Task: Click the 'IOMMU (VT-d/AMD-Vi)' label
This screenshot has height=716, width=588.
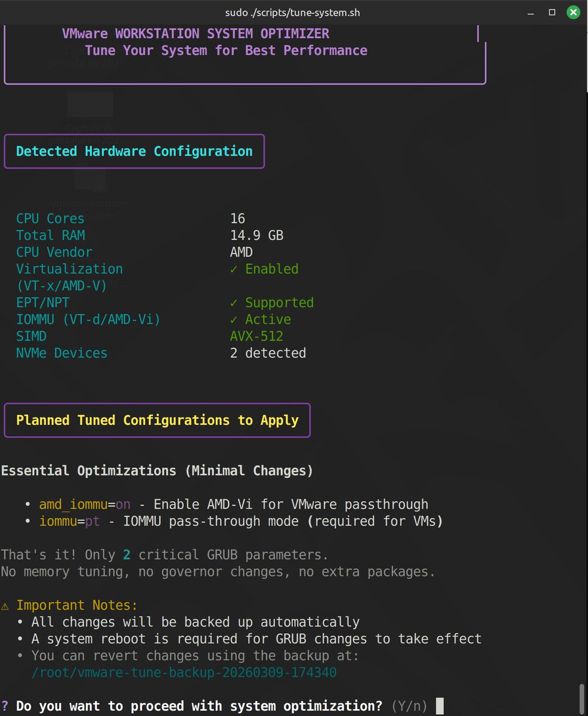Action: [88, 319]
